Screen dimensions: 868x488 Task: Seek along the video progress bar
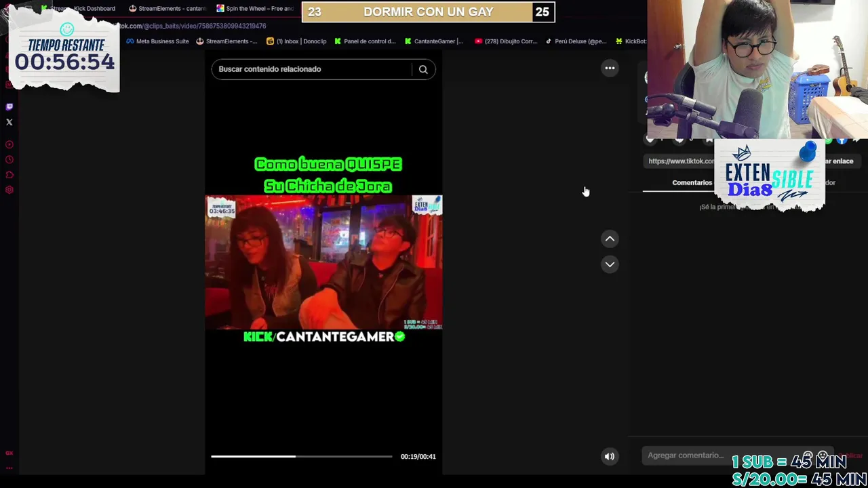(301, 456)
